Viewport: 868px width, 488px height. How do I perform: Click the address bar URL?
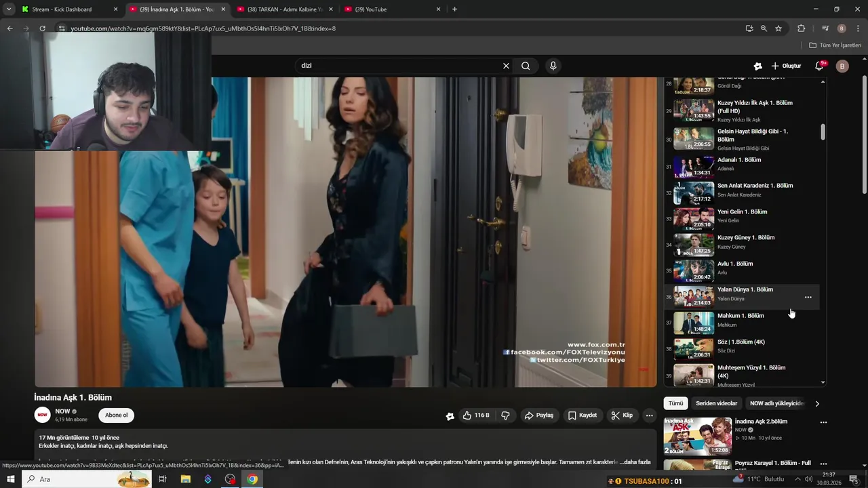pyautogui.click(x=203, y=28)
